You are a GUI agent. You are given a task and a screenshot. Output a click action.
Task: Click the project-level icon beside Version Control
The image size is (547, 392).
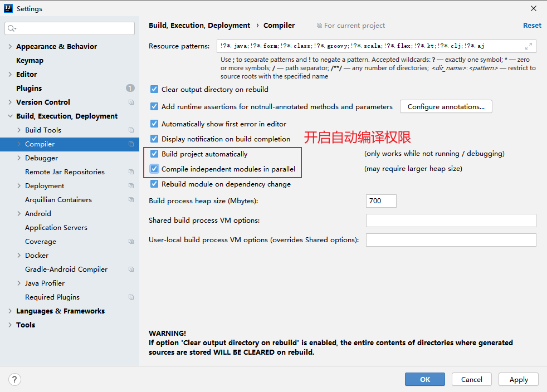131,102
